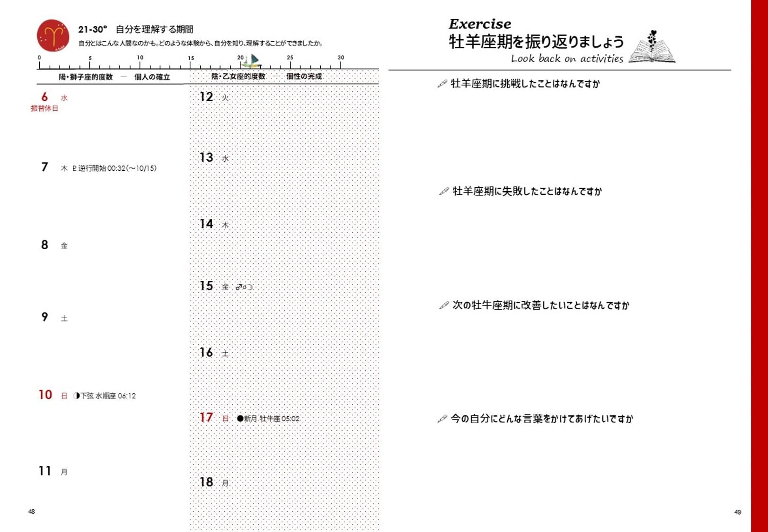Click date 15 金 in the dotted column
Screen dimensions: 768x532
(214, 286)
